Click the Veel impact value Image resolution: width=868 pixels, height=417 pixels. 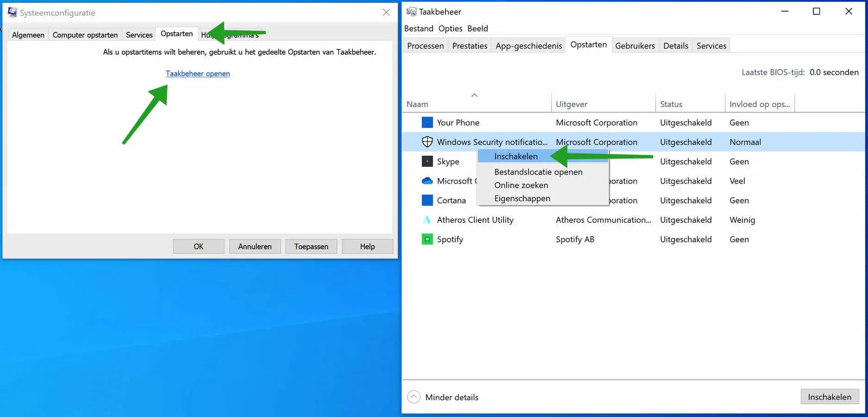[737, 181]
